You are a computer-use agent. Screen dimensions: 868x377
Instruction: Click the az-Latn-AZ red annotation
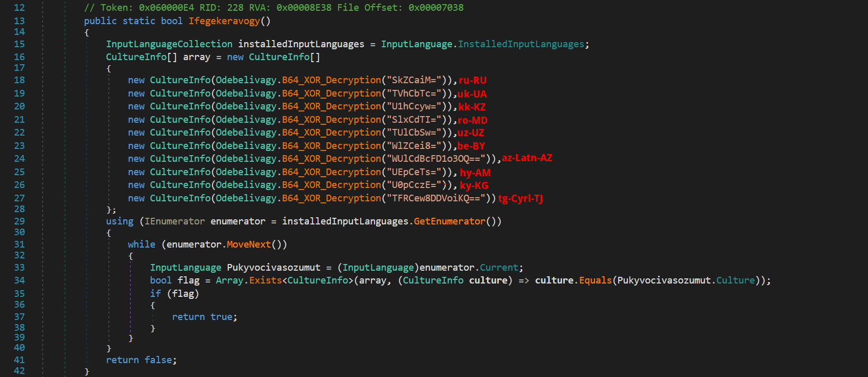point(527,158)
